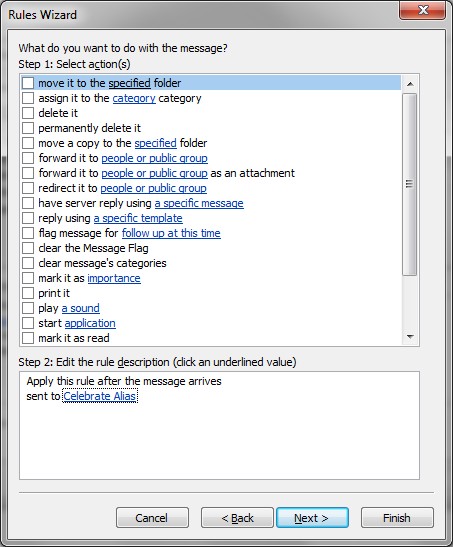The width and height of the screenshot is (453, 547).
Task: Open 'Celebrate Alias' in rule description
Action: [100, 396]
